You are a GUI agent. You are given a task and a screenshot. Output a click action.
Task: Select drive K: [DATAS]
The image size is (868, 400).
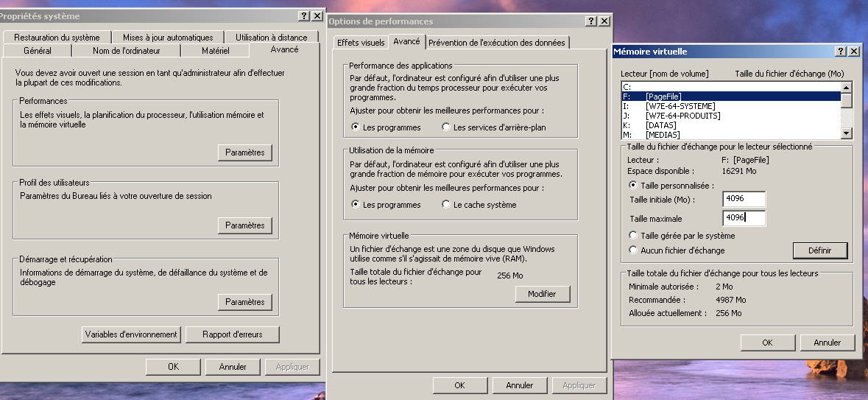731,125
